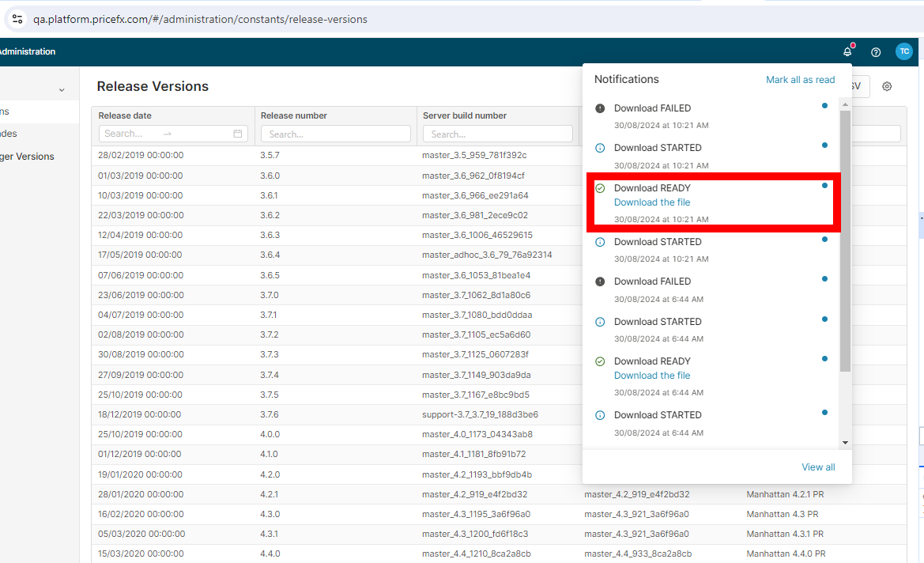Open the help question mark icon
Viewport: 924px width, 563px height.
pos(876,52)
